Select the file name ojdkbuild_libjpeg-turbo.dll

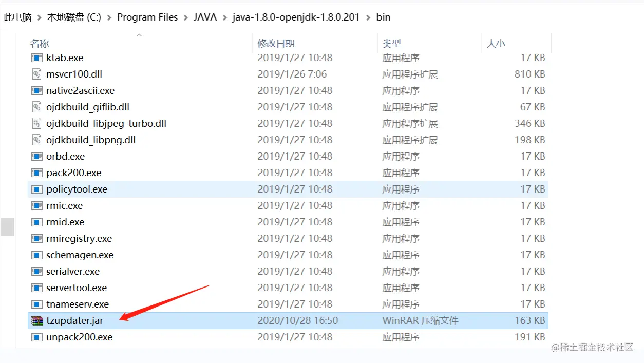click(x=106, y=124)
